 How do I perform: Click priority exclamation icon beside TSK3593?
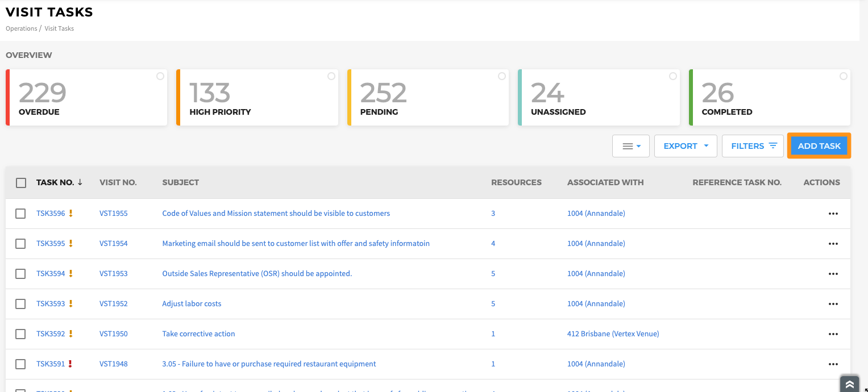click(x=71, y=304)
